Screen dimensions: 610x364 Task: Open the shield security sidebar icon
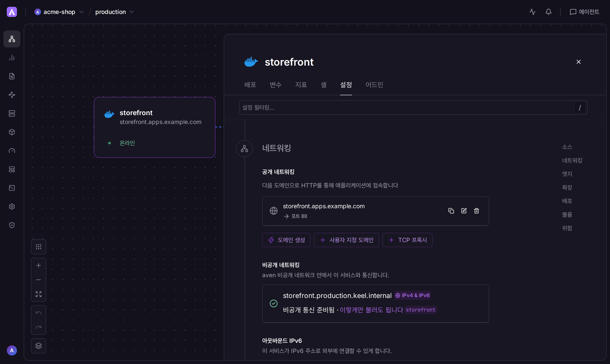click(12, 225)
